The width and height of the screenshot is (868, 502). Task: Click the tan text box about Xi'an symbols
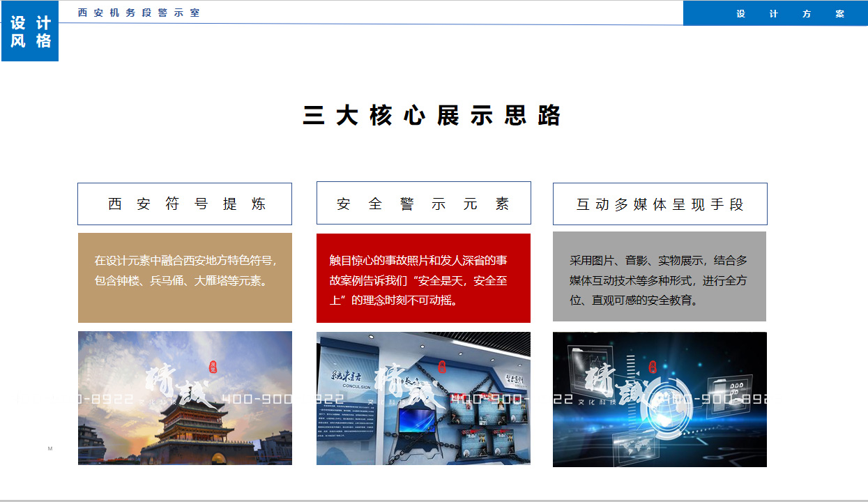click(185, 277)
